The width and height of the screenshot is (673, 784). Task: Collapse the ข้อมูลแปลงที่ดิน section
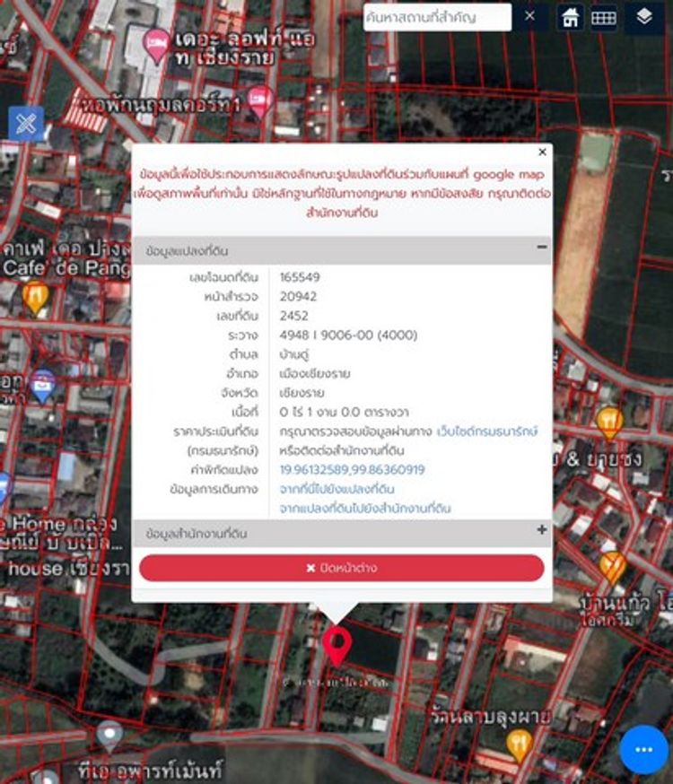click(541, 247)
